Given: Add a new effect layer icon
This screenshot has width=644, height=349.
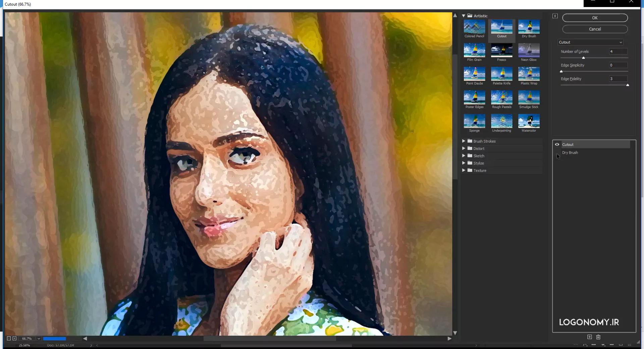Looking at the screenshot, I should point(590,337).
